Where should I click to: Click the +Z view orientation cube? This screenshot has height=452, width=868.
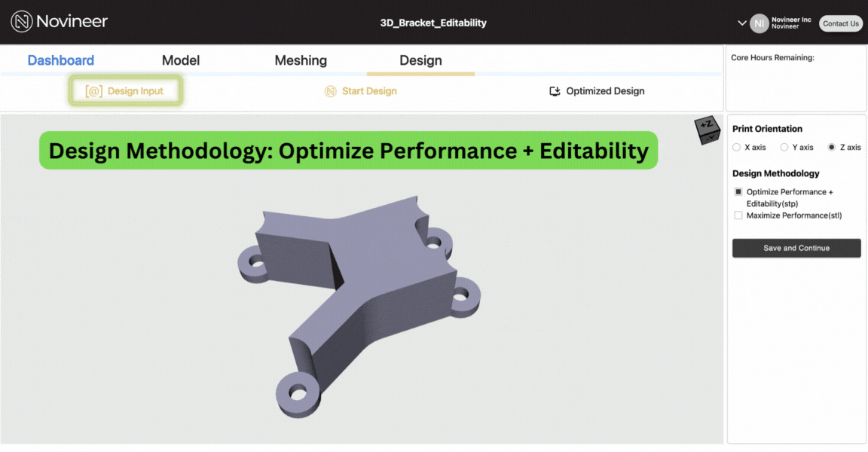[707, 130]
